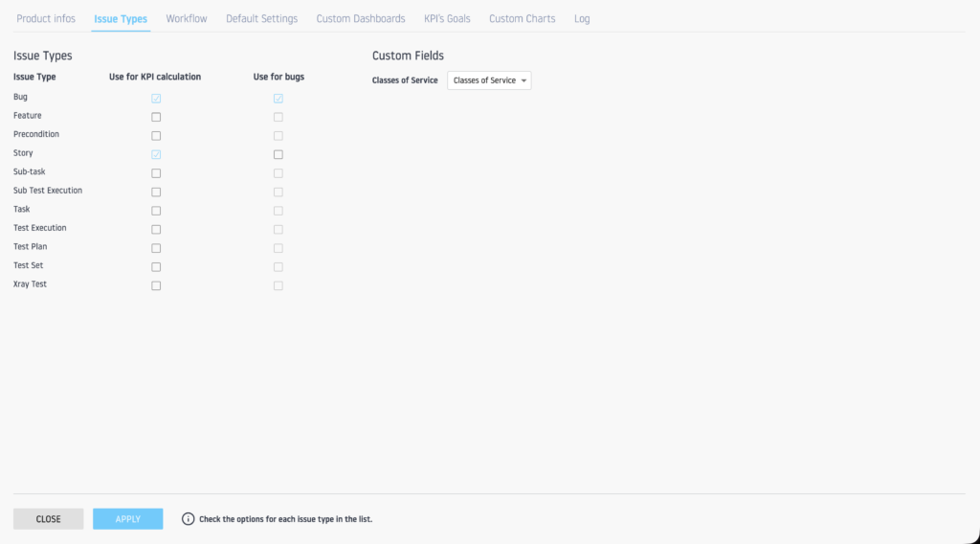Tick KPI calculation box for Task
Image resolution: width=980 pixels, height=544 pixels.
(x=156, y=211)
